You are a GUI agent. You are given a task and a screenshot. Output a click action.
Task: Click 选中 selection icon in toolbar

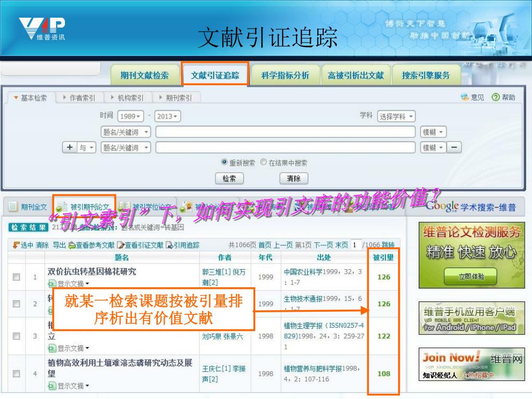point(22,245)
